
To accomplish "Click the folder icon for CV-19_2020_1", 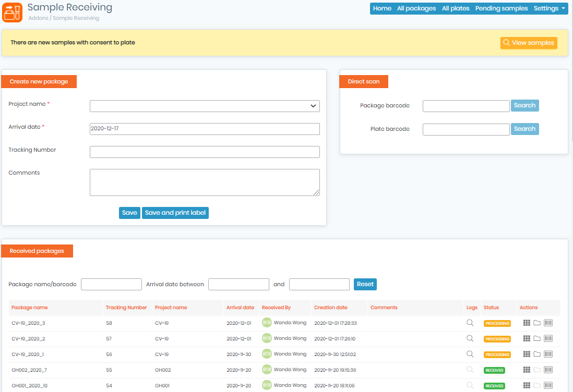I will pos(537,354).
